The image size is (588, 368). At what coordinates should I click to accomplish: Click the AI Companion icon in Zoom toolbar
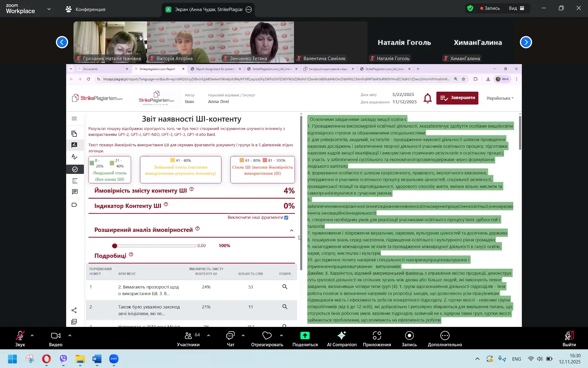coord(341,336)
